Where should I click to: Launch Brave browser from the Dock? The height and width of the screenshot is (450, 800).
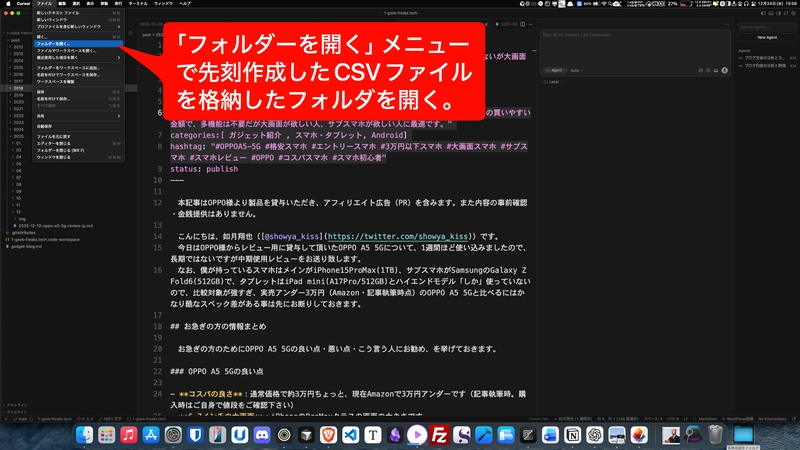coord(329,435)
